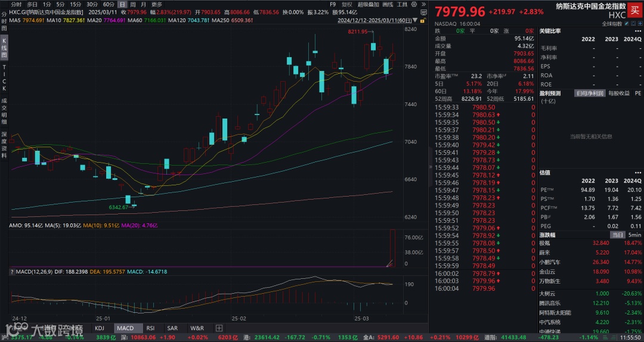Select the 60分 period
Viewport: 644px width, 342px height.
click(x=109, y=4)
